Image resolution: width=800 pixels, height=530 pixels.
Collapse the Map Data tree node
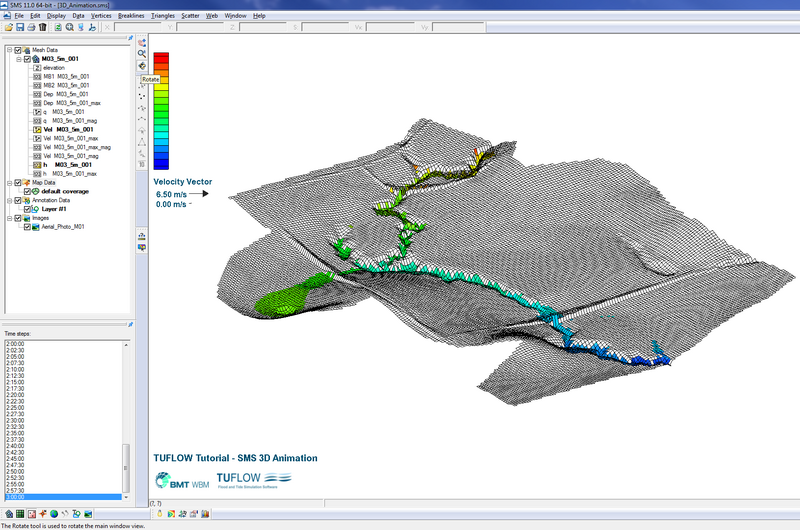coord(9,183)
